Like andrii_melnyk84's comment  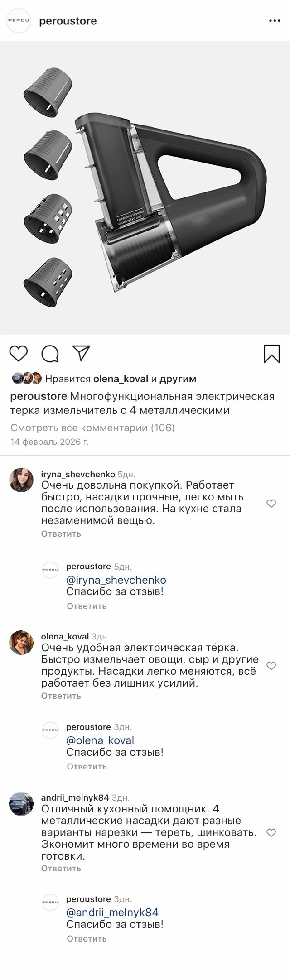pyautogui.click(x=271, y=832)
